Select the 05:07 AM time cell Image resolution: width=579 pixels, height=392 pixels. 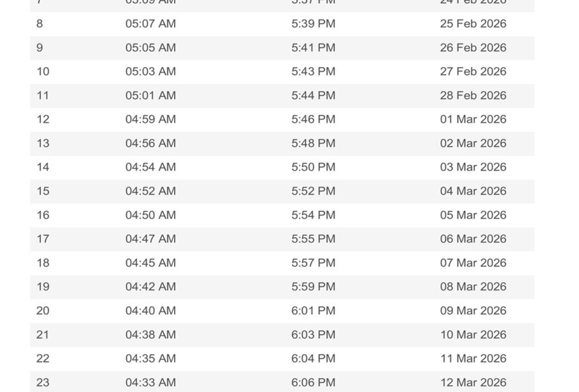click(x=150, y=24)
